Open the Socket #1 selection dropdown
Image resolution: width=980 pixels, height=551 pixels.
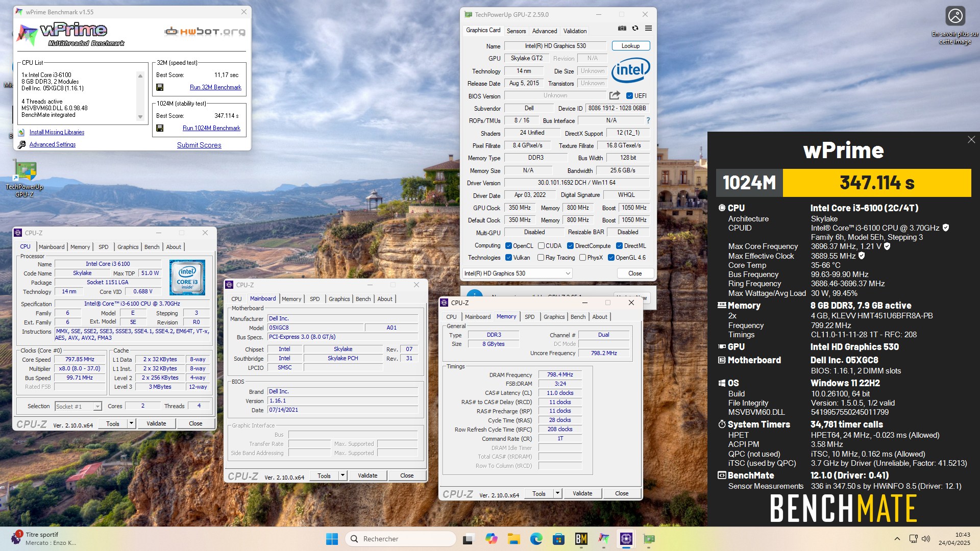point(78,407)
